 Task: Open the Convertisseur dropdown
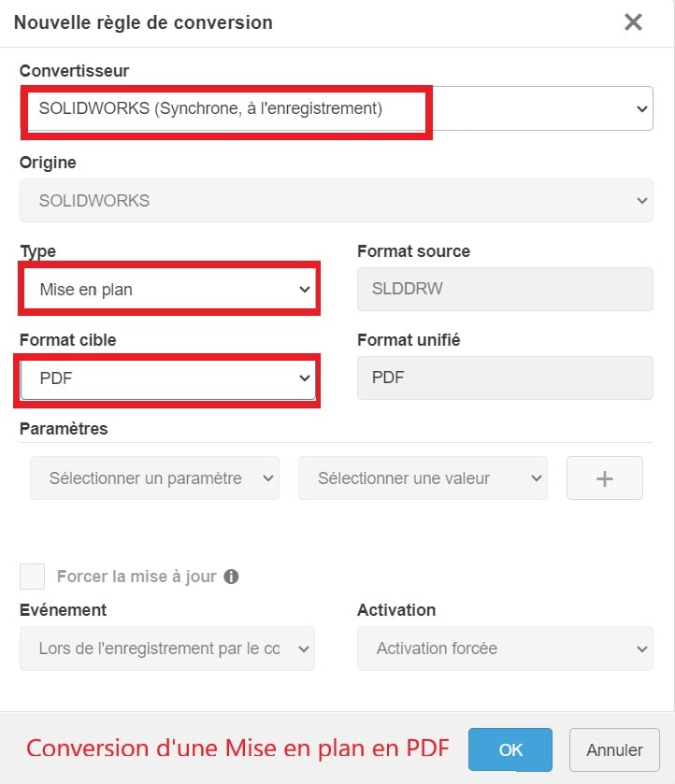tap(336, 108)
